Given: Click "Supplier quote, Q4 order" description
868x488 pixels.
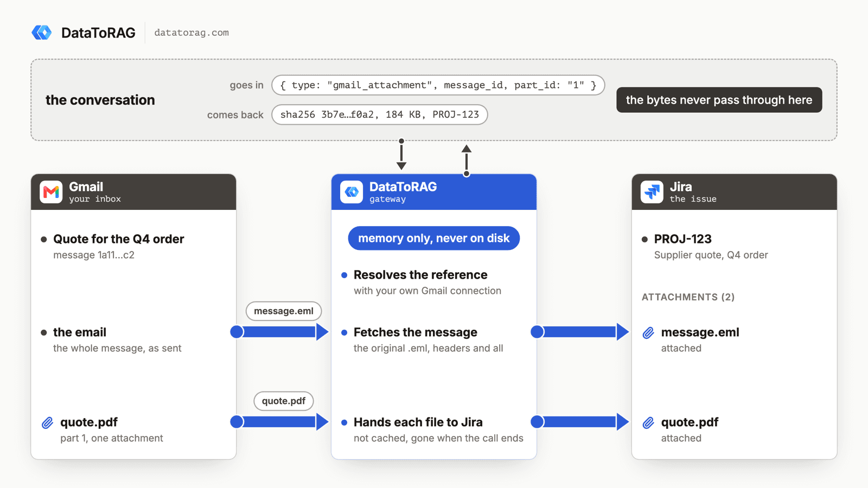Looking at the screenshot, I should point(711,255).
